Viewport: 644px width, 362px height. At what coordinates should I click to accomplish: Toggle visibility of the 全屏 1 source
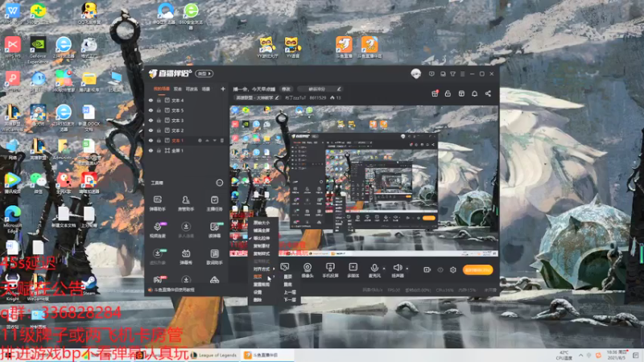pyautogui.click(x=151, y=150)
